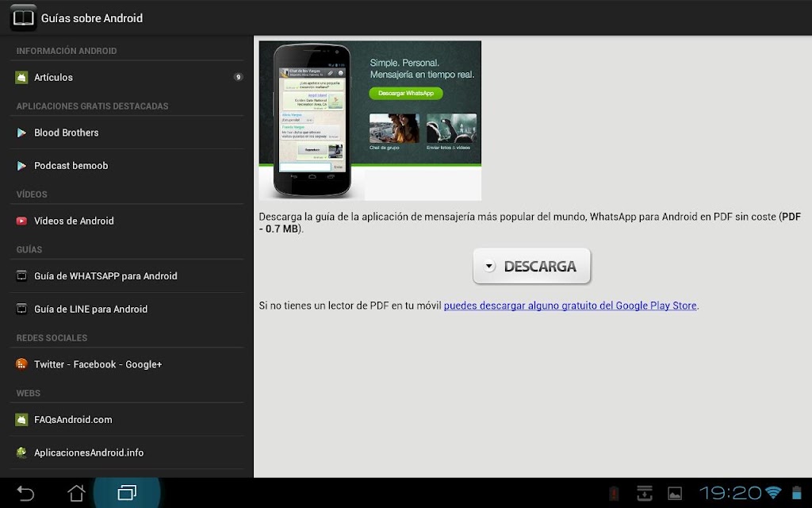Go to the Android home screen
The width and height of the screenshot is (812, 508).
pos(76,492)
